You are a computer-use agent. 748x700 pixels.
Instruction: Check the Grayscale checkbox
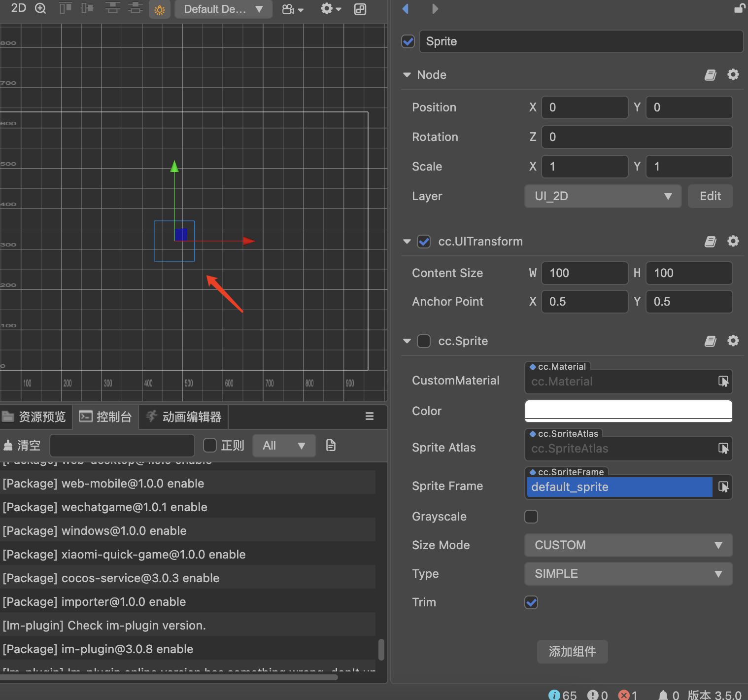click(531, 517)
